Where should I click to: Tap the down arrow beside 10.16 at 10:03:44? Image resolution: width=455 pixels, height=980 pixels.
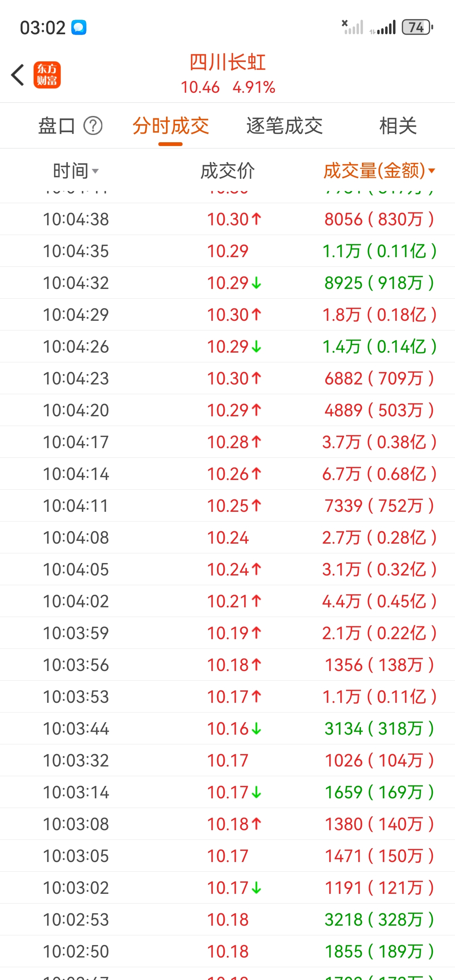pyautogui.click(x=257, y=728)
